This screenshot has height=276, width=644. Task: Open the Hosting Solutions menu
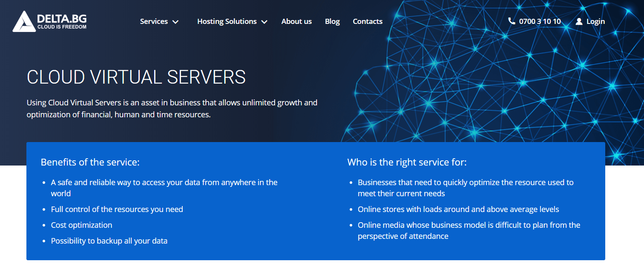[227, 21]
